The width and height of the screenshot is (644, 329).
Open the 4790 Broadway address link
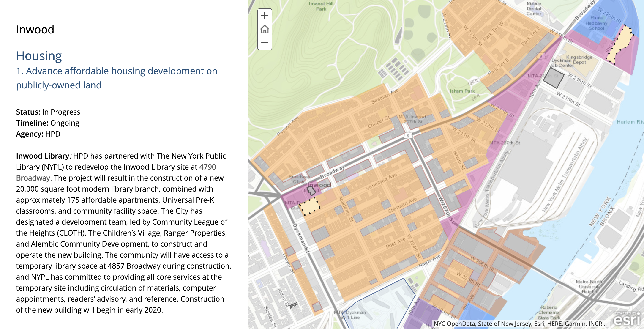tap(116, 172)
